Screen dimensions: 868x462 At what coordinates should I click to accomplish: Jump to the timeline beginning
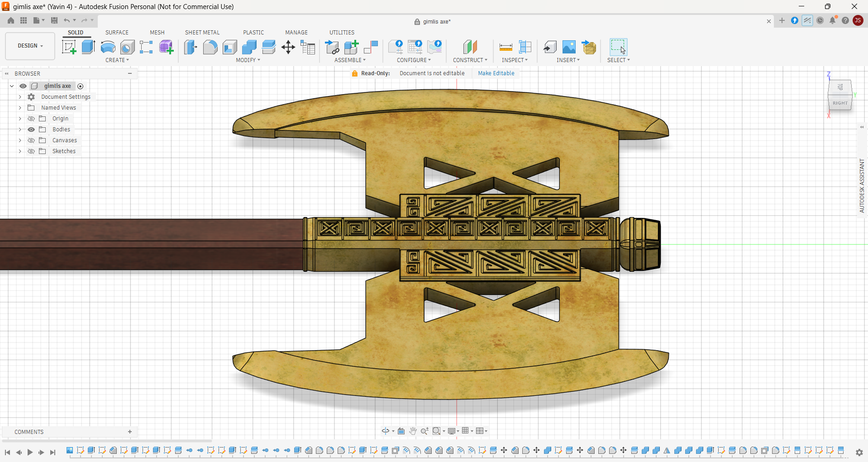[7, 452]
